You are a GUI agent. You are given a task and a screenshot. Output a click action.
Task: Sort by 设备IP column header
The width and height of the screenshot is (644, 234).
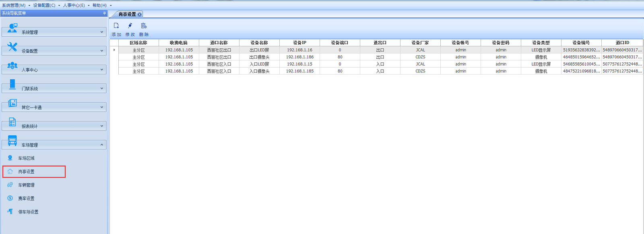pyautogui.click(x=299, y=43)
